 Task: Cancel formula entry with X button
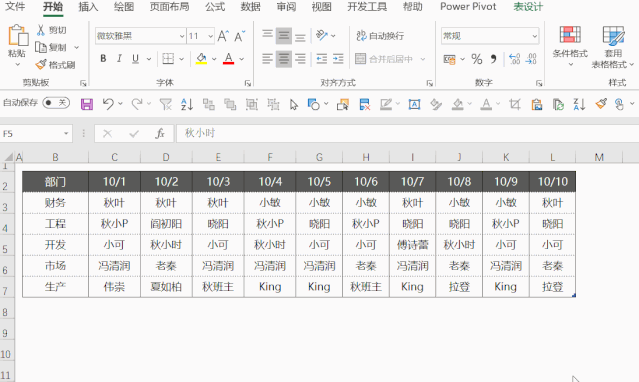point(108,133)
